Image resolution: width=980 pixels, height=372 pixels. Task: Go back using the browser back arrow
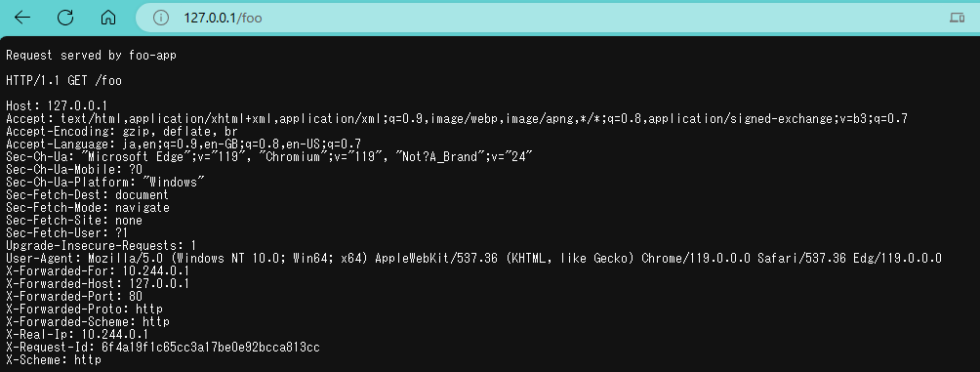[x=22, y=18]
